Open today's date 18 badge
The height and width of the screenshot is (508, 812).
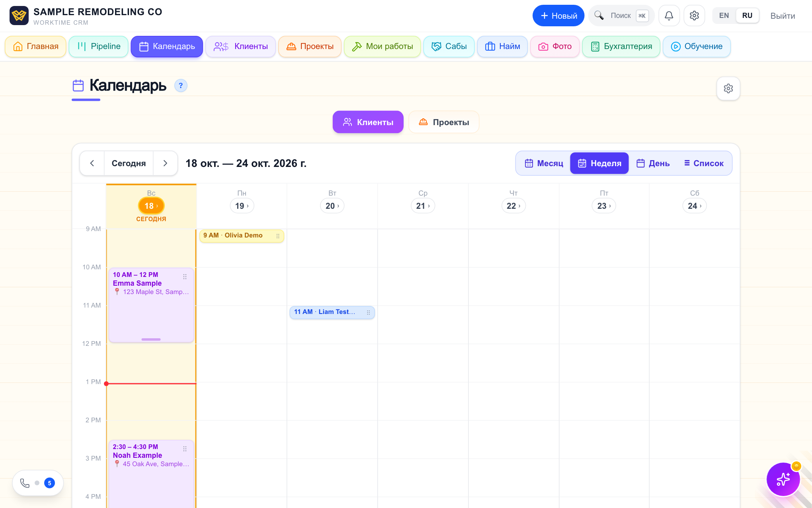[151, 206]
